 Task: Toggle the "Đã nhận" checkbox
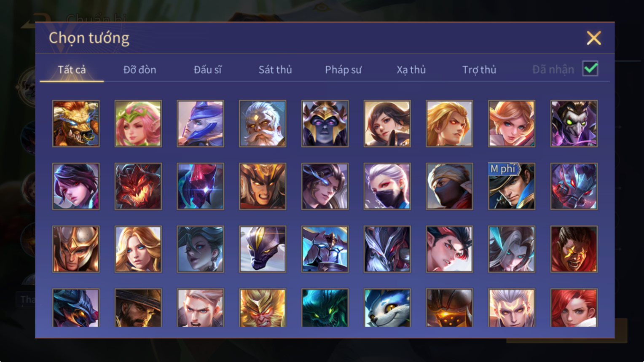click(x=590, y=68)
